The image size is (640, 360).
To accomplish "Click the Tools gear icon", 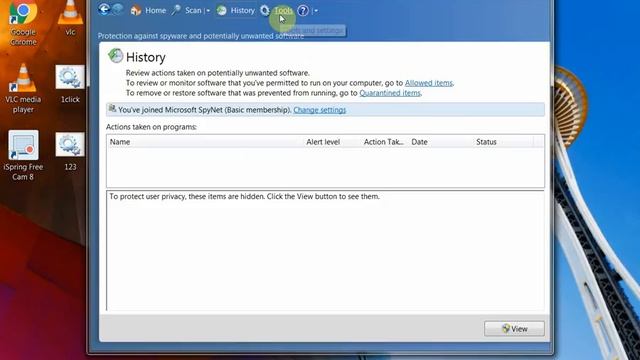I will tap(265, 10).
